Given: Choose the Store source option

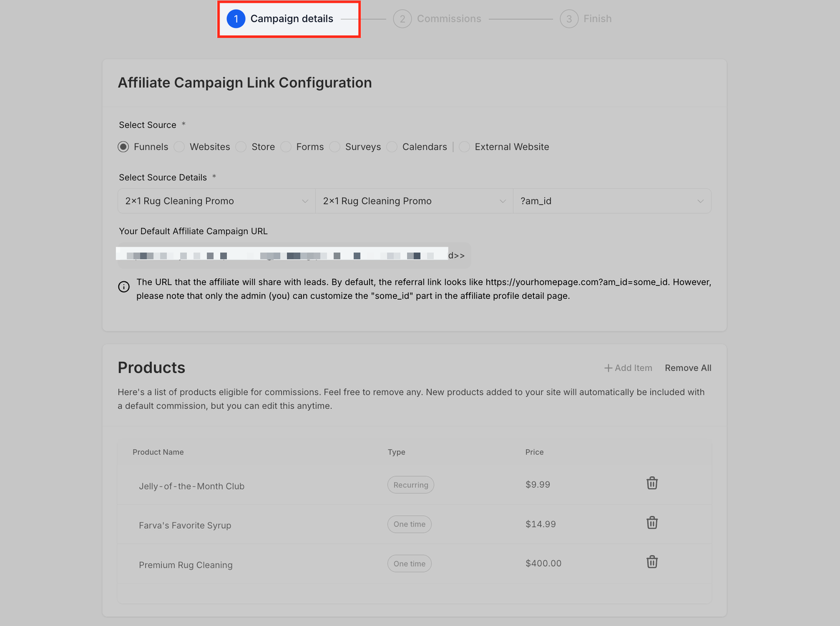Looking at the screenshot, I should [x=241, y=147].
